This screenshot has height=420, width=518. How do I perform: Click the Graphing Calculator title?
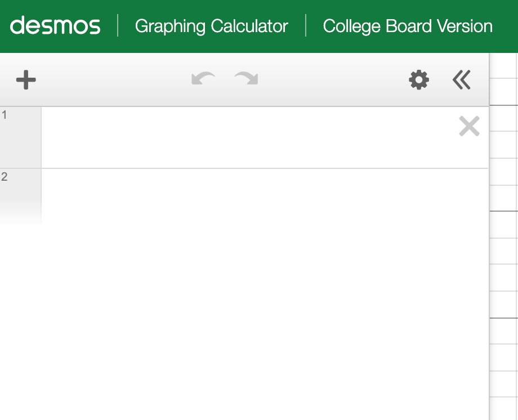(x=212, y=26)
